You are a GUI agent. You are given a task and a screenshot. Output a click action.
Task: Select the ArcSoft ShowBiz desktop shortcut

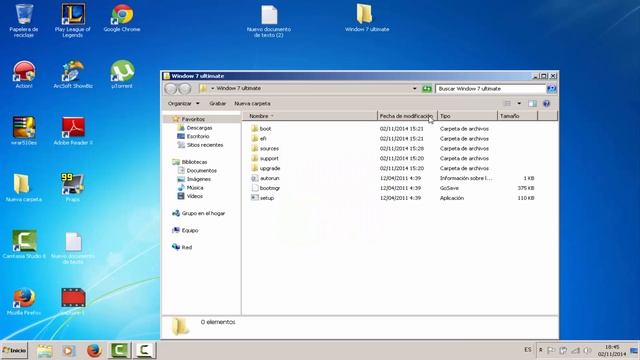(x=73, y=74)
